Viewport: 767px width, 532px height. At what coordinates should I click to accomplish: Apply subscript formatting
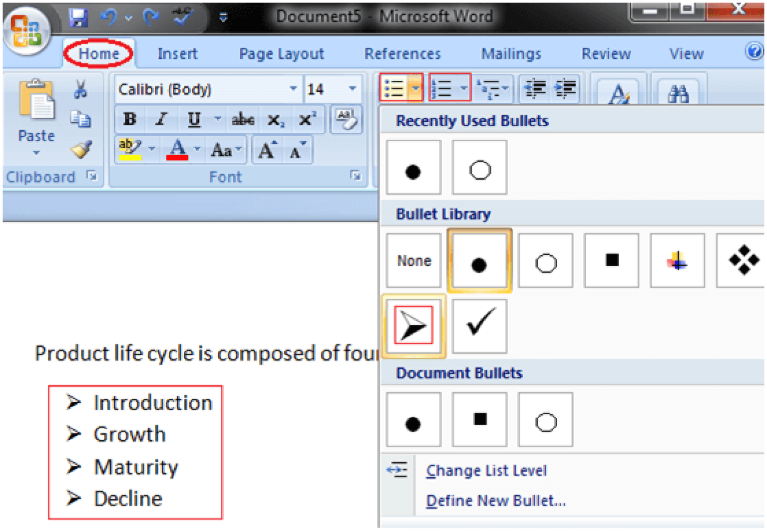275,119
